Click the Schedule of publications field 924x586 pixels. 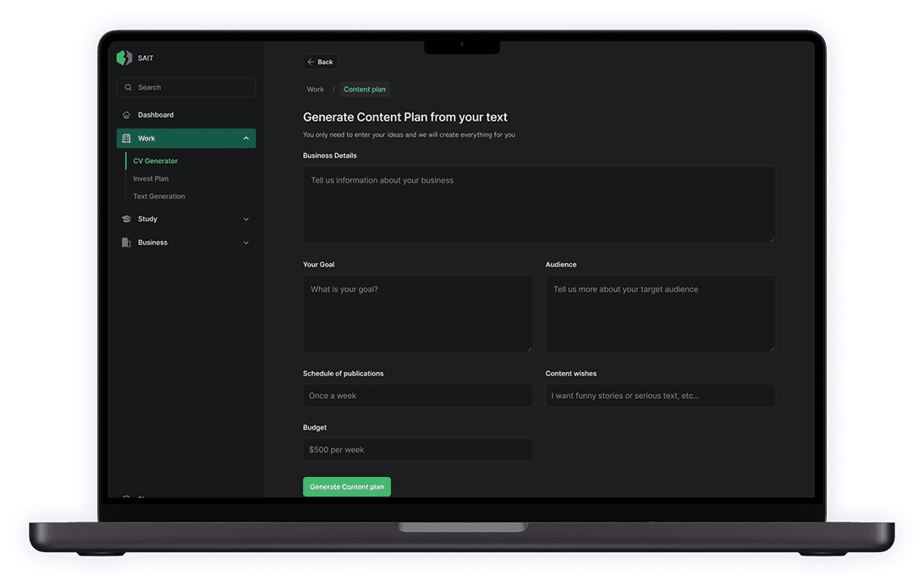(418, 396)
